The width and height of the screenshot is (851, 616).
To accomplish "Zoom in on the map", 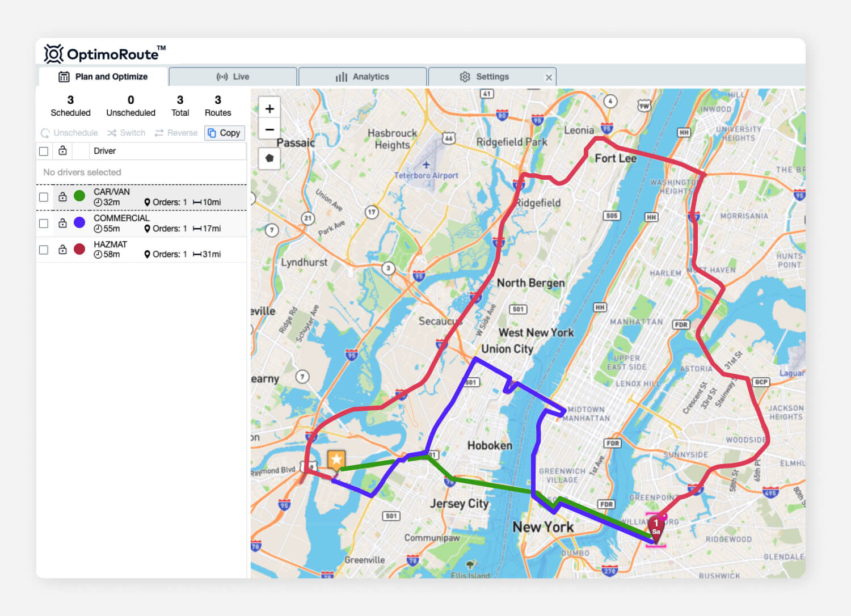I will point(269,109).
